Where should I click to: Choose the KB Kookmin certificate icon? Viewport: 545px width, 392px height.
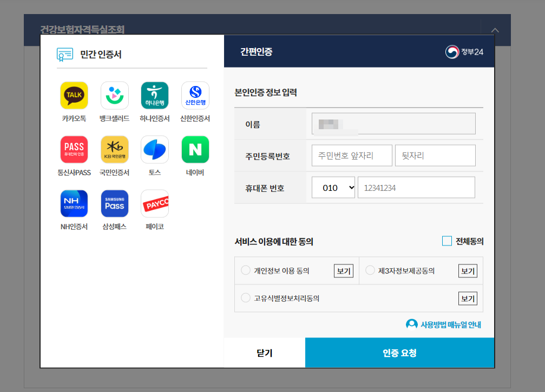[x=114, y=150]
